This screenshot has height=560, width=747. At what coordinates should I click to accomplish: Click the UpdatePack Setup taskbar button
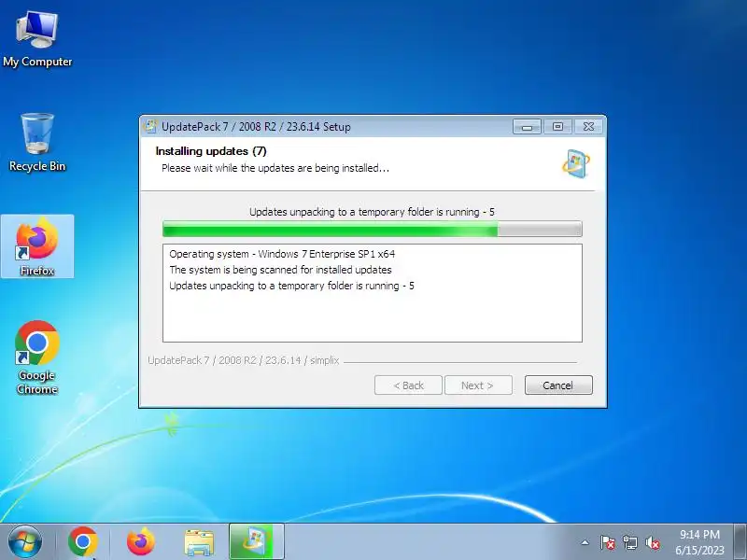[x=257, y=542]
